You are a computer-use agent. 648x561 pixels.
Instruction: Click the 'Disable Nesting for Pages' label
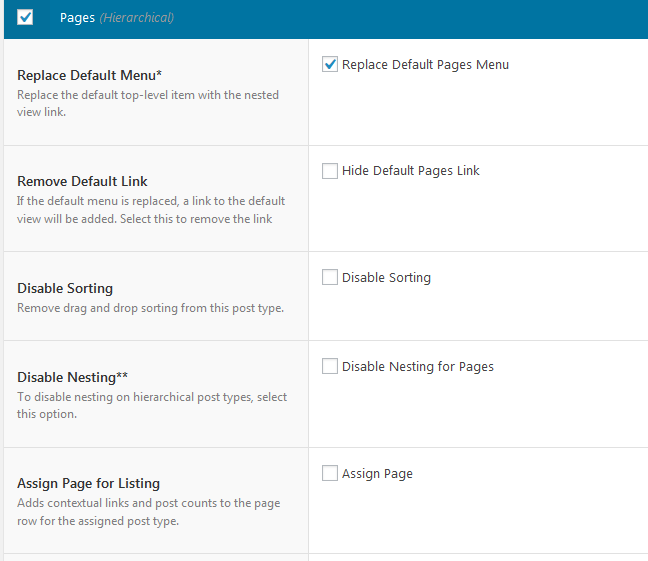[418, 367]
